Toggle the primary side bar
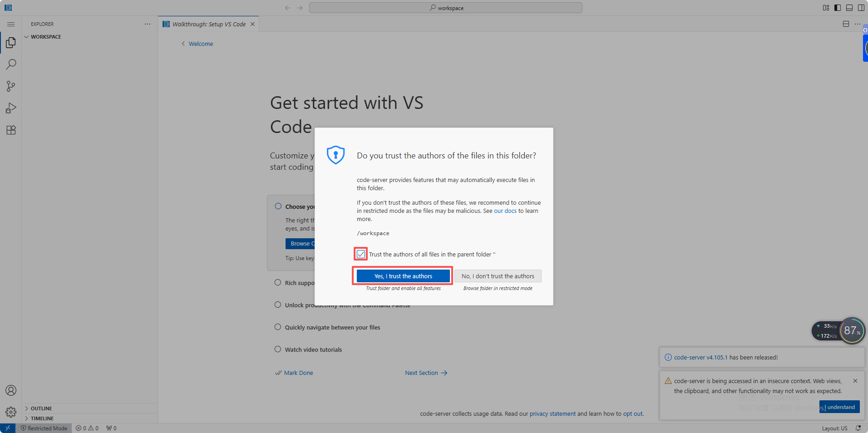 coord(838,8)
